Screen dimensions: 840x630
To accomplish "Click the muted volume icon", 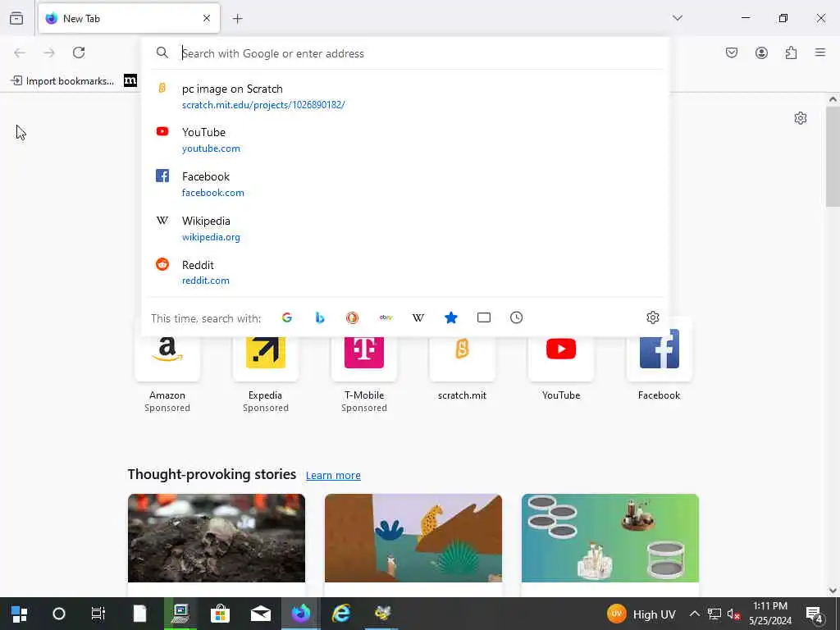I will click(734, 614).
